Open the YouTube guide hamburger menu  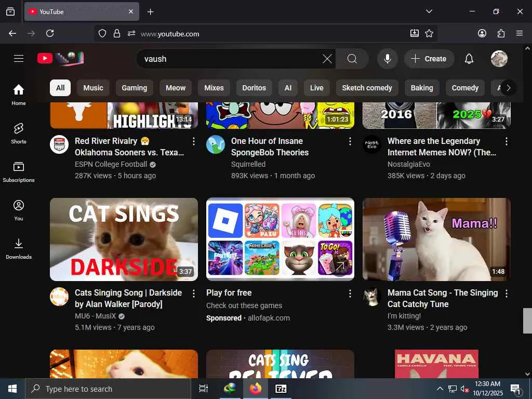click(19, 59)
